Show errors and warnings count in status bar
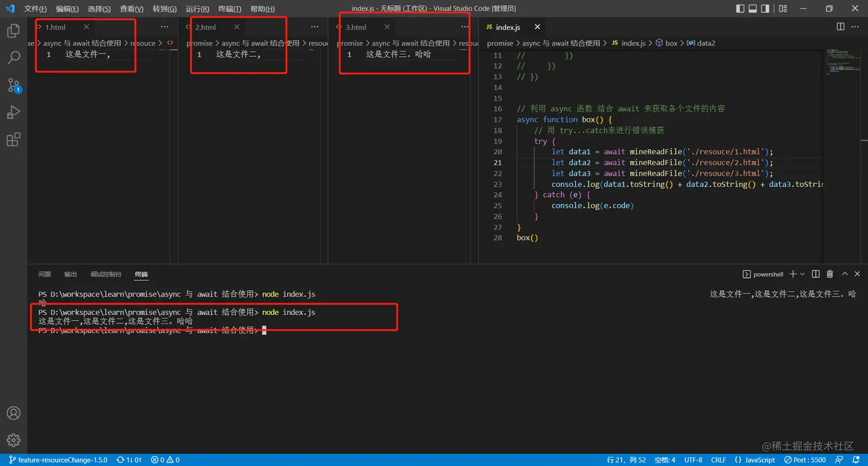The height and width of the screenshot is (466, 868). [165, 460]
